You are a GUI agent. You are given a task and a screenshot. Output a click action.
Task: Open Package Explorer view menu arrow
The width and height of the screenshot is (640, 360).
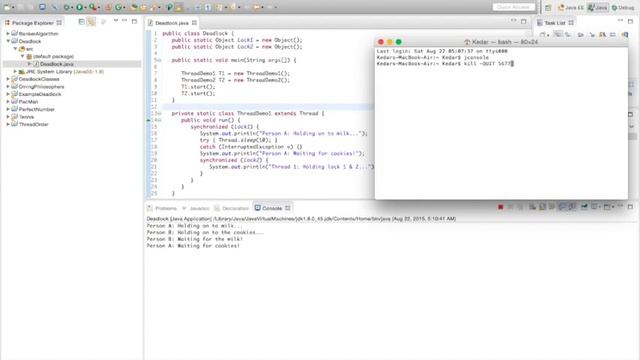(116, 20)
